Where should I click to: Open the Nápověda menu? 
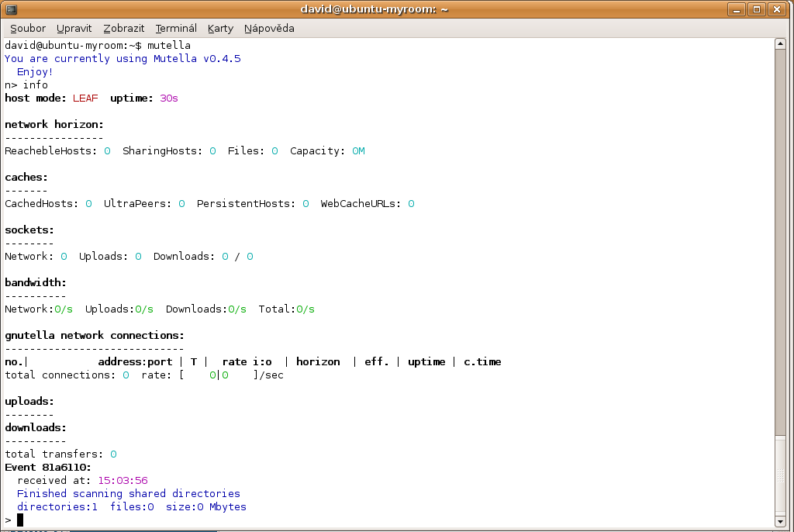[269, 29]
